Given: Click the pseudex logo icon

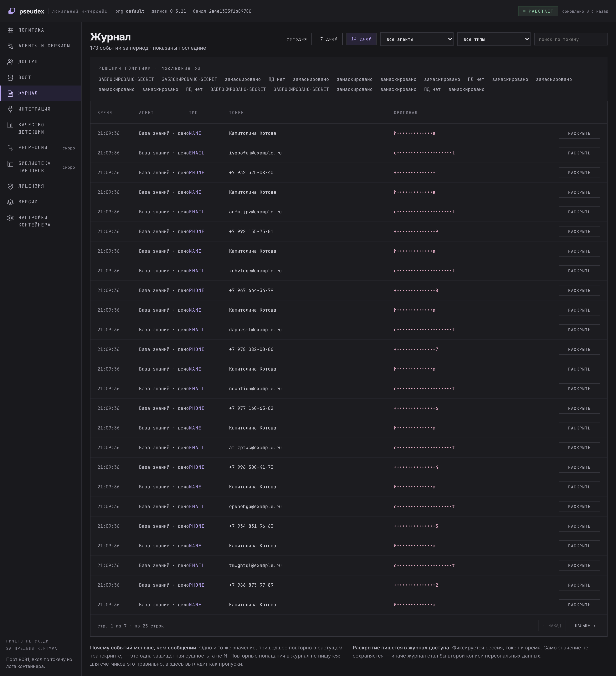Looking at the screenshot, I should click(11, 11).
